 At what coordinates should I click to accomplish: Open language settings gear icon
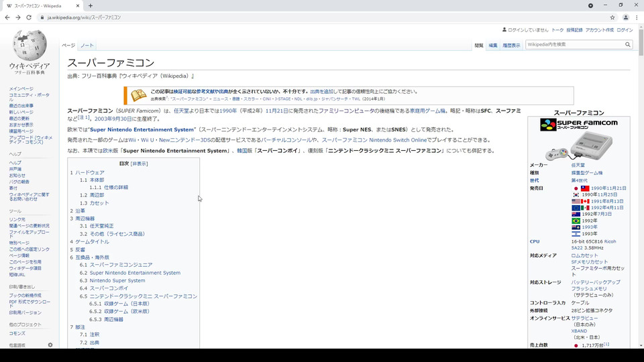click(x=50, y=345)
